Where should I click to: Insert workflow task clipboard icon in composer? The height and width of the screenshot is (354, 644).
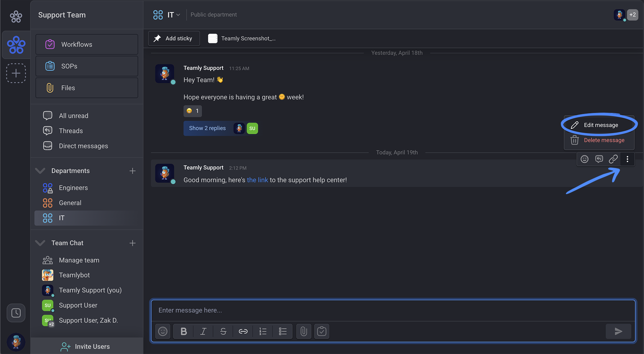[322, 331]
